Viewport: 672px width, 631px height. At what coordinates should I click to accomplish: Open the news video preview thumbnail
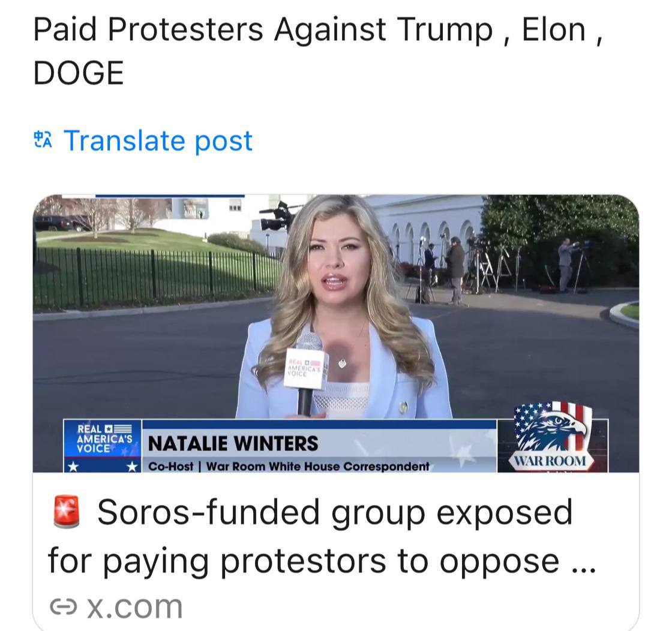pos(335,333)
